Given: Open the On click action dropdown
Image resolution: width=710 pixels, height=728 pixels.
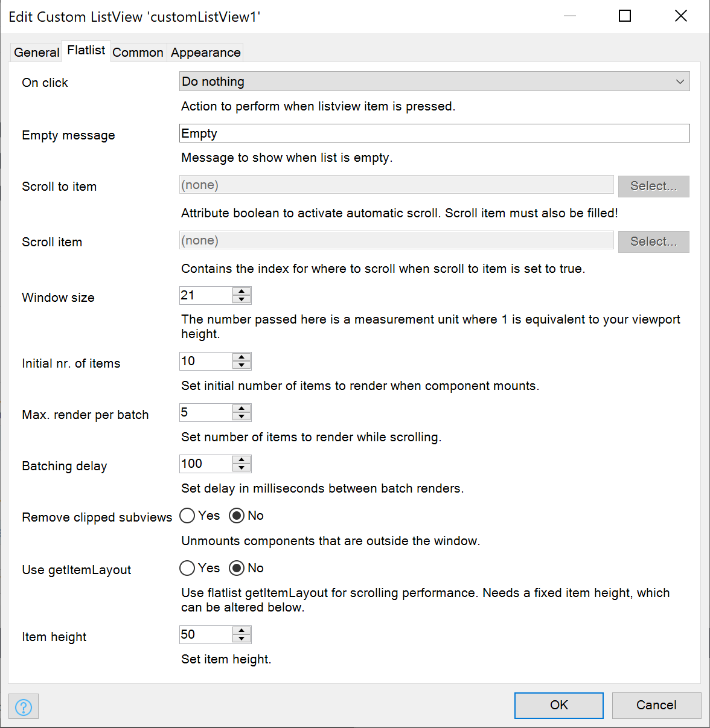Looking at the screenshot, I should pos(434,81).
